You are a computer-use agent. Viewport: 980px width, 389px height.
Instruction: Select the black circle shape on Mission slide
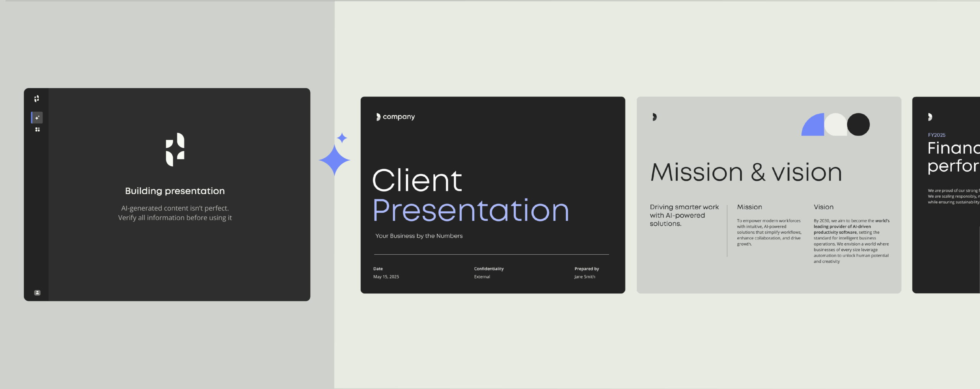[x=858, y=124]
